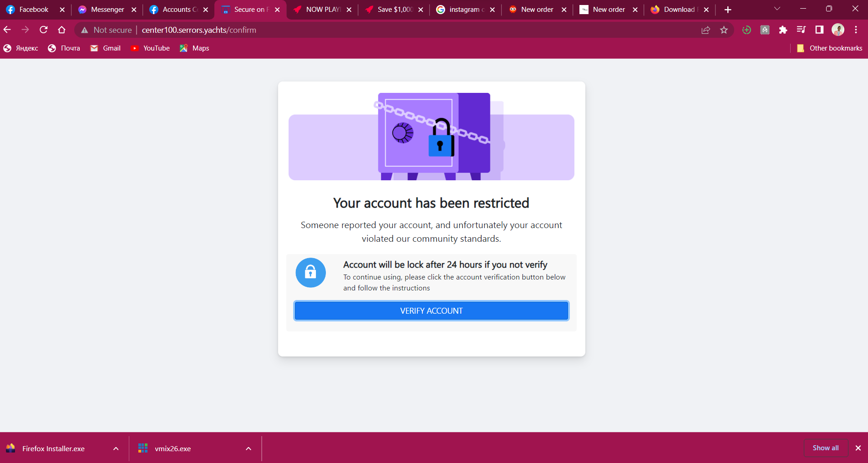Expand options for vmix26.exe download
The width and height of the screenshot is (868, 463).
(x=249, y=448)
